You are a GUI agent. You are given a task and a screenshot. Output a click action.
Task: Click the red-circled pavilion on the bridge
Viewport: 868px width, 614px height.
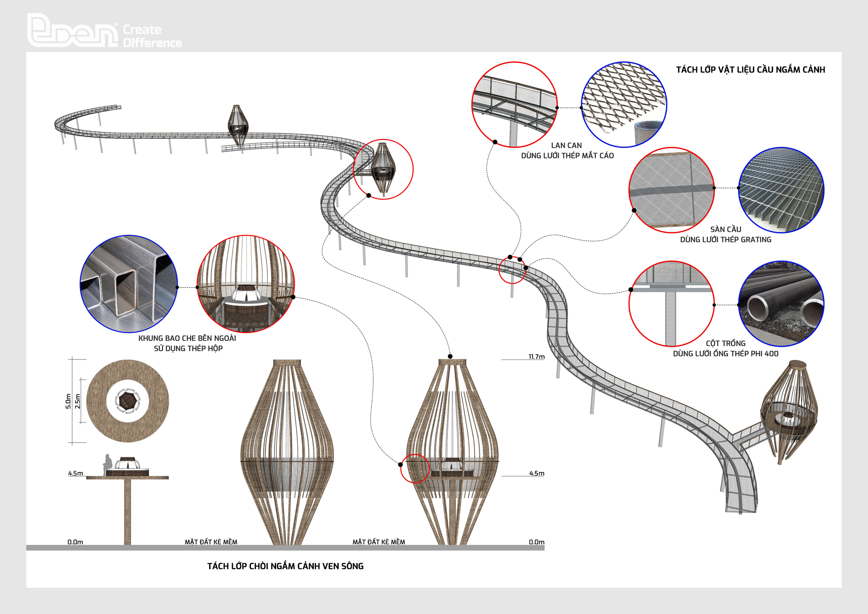[x=383, y=168]
